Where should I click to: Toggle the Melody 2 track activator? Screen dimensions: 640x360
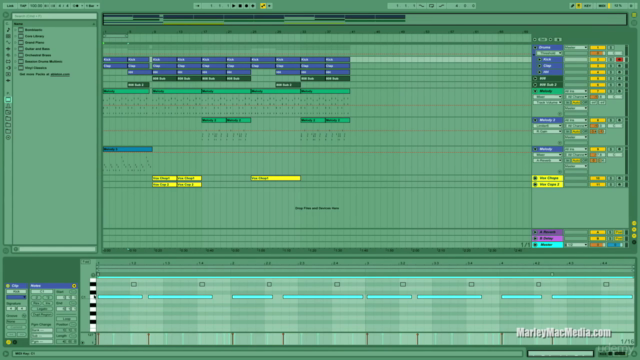tap(598, 120)
